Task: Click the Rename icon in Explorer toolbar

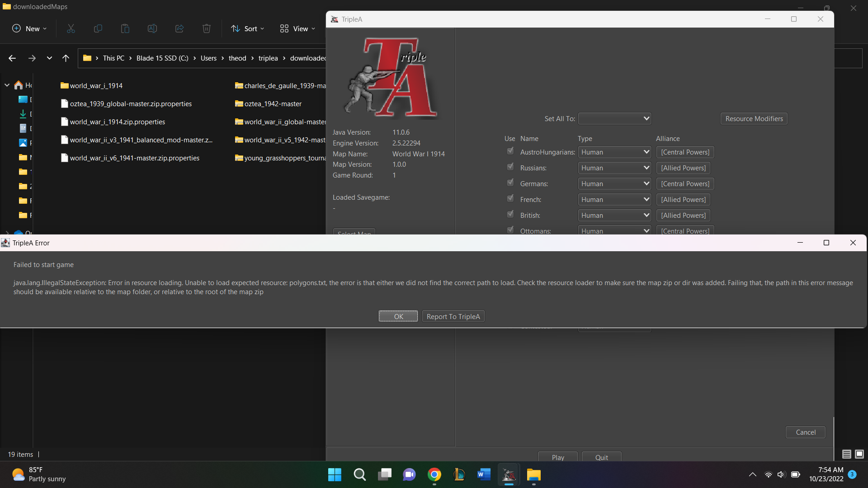Action: (152, 28)
